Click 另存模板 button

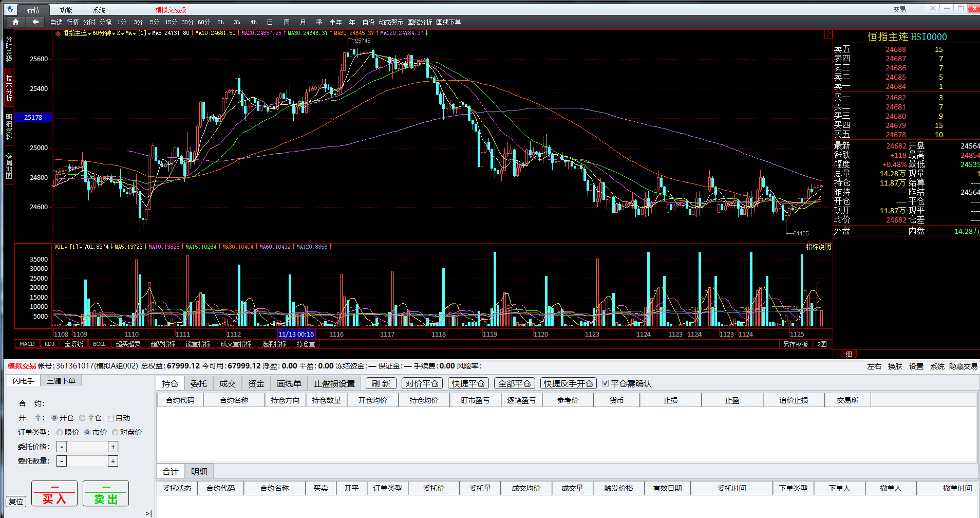click(796, 344)
